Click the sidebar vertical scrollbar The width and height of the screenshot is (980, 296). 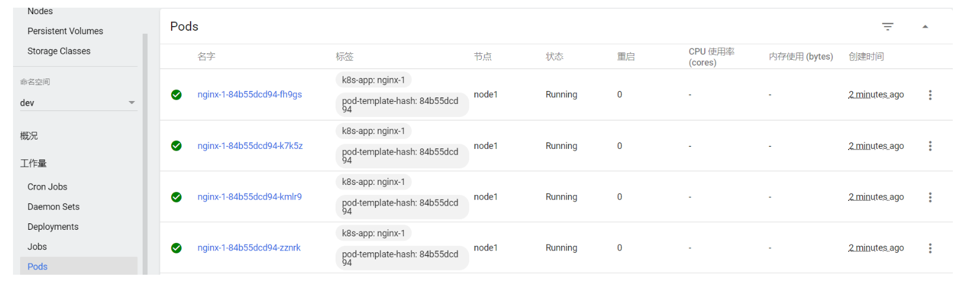tap(145, 154)
